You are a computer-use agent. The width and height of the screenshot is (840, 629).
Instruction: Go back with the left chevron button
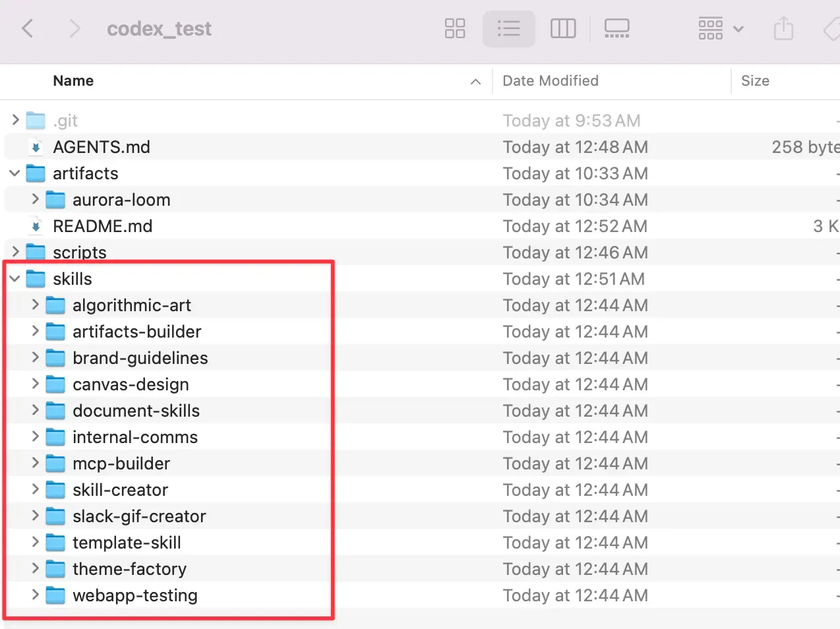tap(28, 28)
